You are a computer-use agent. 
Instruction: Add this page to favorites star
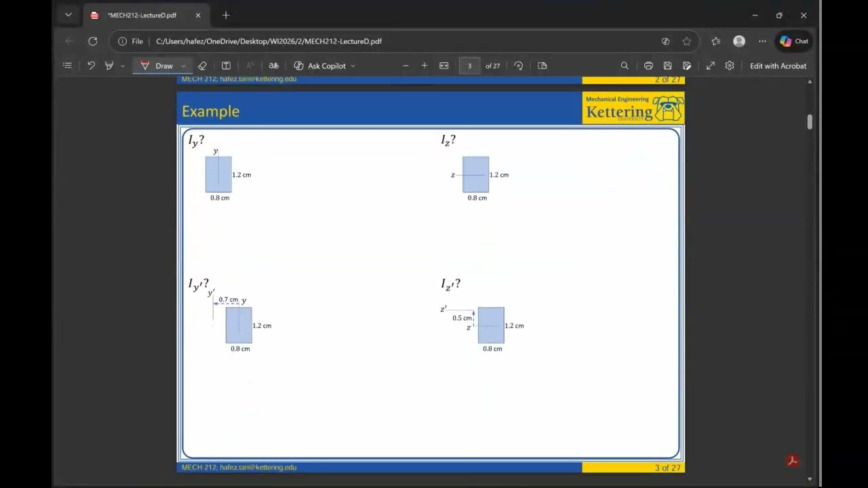click(x=686, y=41)
